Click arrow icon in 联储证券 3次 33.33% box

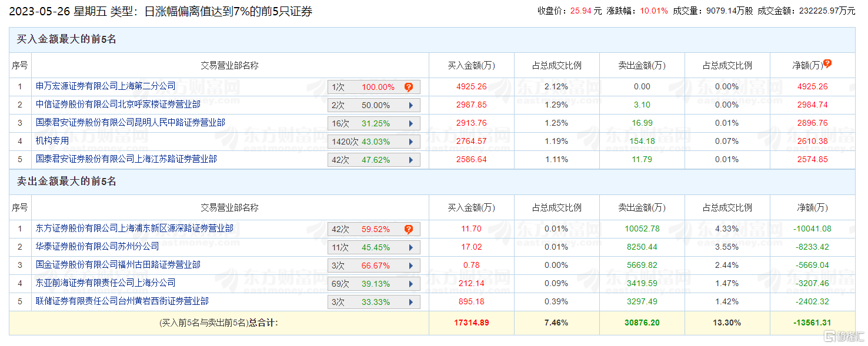[x=411, y=302]
